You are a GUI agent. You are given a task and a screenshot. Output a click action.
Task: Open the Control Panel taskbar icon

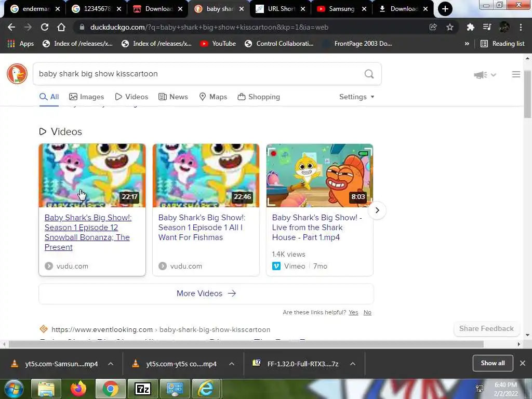coord(175,389)
